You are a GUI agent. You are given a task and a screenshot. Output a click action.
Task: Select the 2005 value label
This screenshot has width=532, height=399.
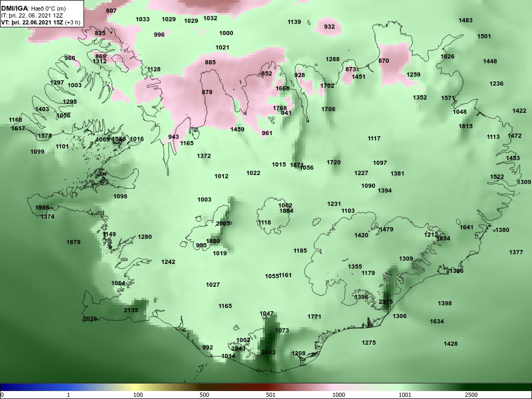(222, 223)
